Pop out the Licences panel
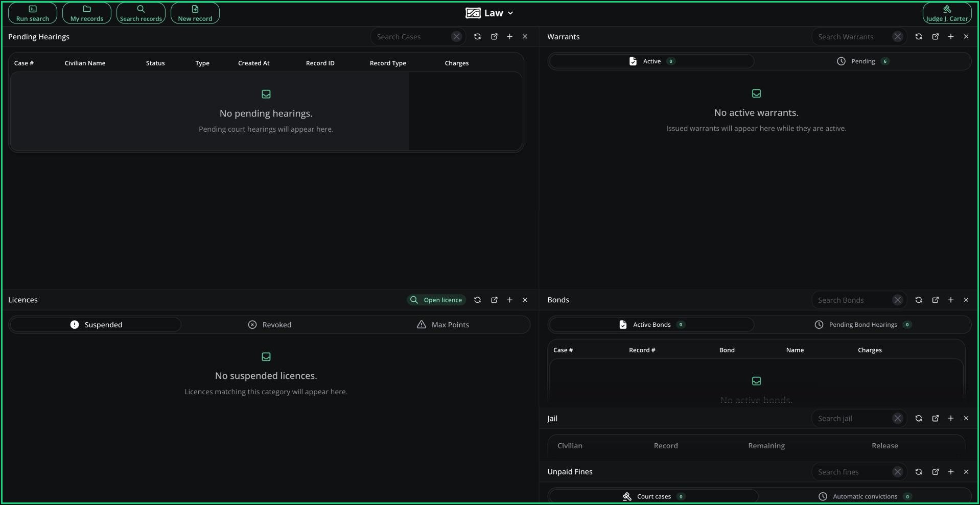 coord(494,300)
